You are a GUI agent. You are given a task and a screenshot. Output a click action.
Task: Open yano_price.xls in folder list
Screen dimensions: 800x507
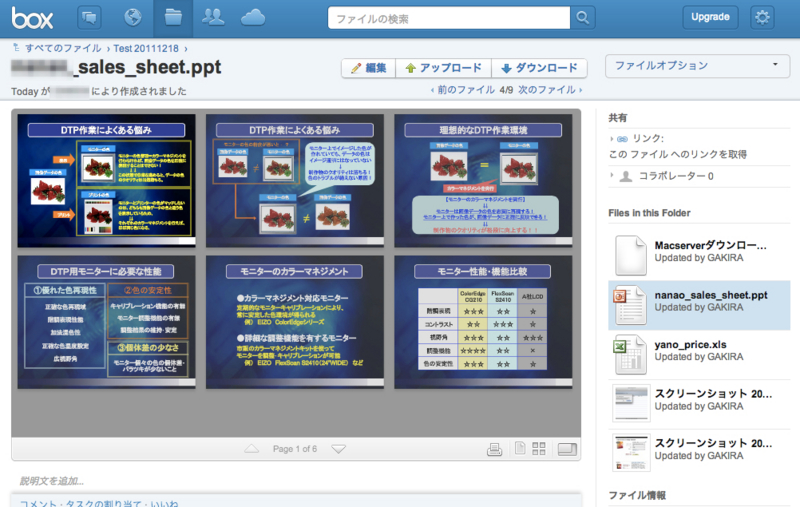tap(699, 354)
